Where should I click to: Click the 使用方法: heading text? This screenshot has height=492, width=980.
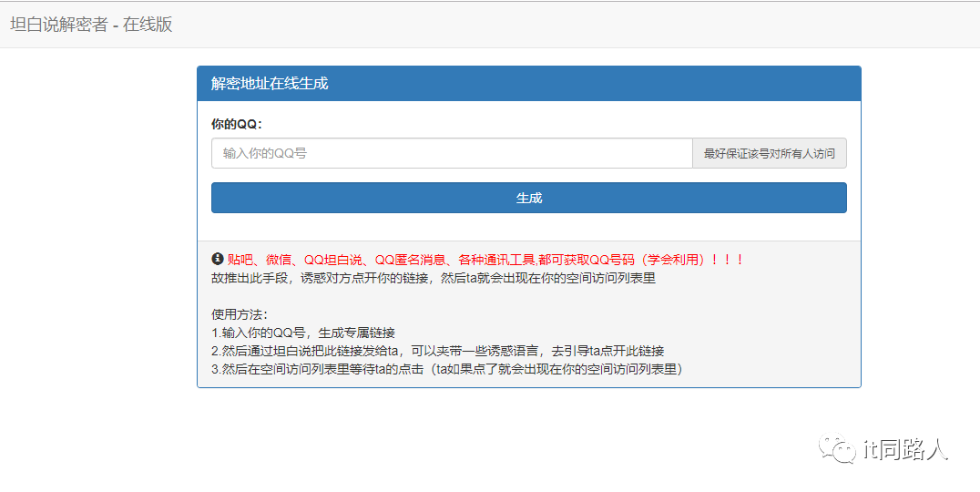click(240, 314)
